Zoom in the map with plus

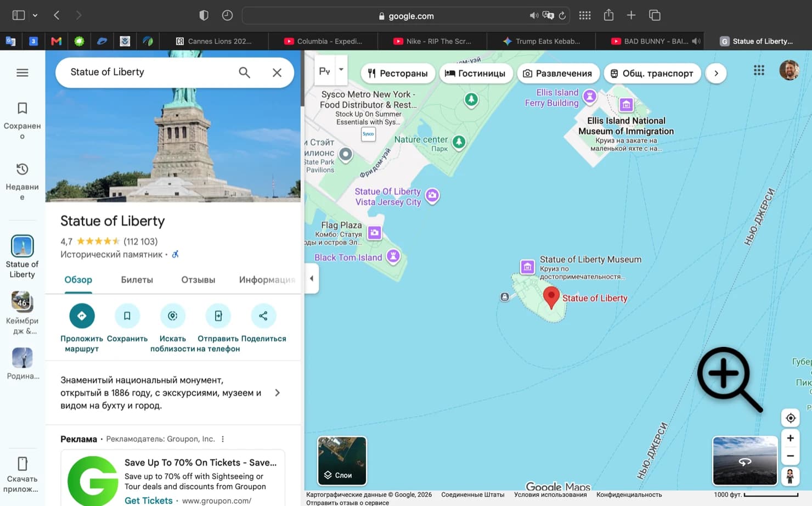tap(791, 438)
